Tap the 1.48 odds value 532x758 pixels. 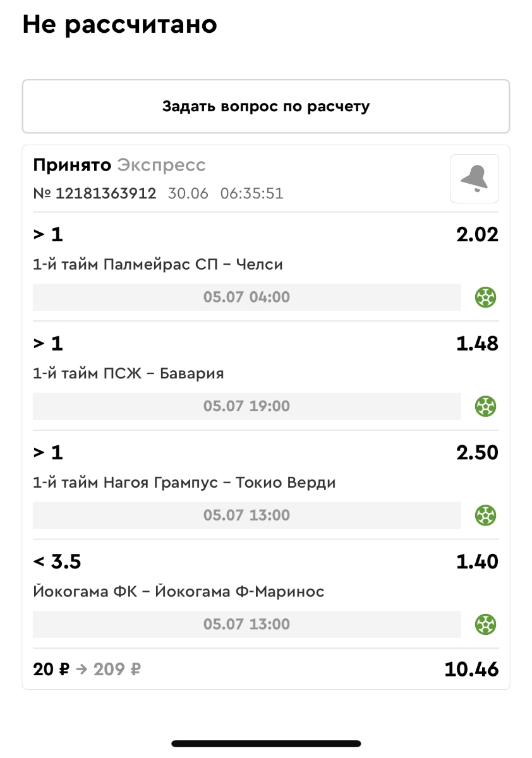click(477, 344)
